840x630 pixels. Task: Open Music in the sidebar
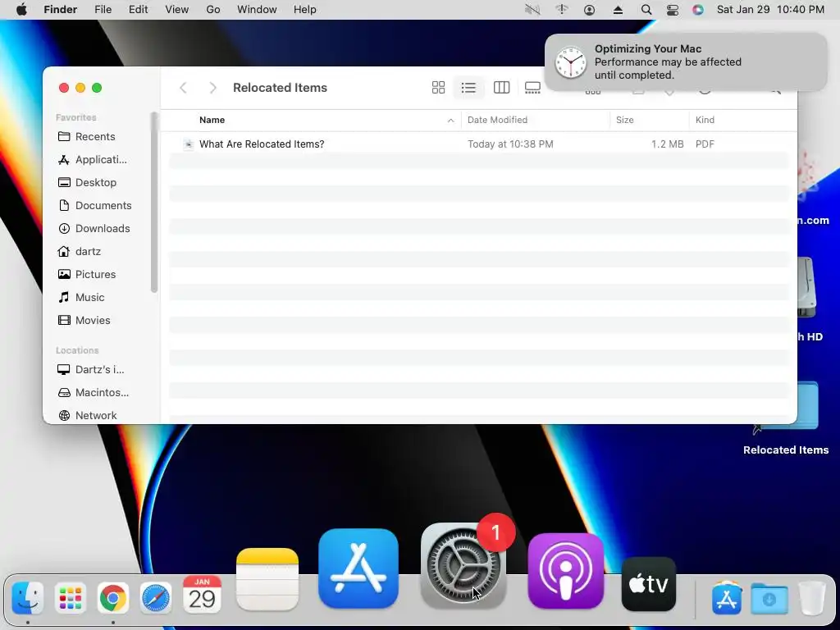pyautogui.click(x=81, y=298)
